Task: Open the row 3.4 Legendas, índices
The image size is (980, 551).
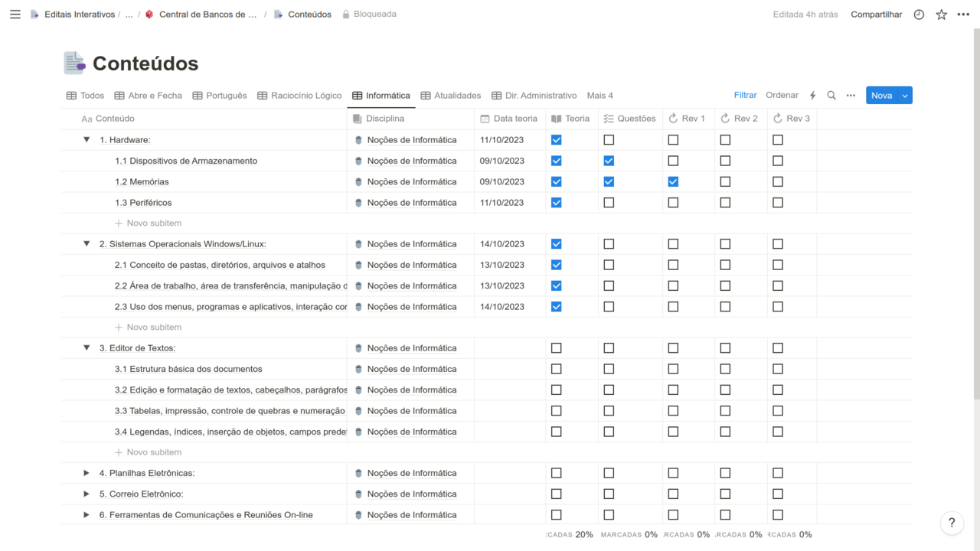Action: point(230,432)
